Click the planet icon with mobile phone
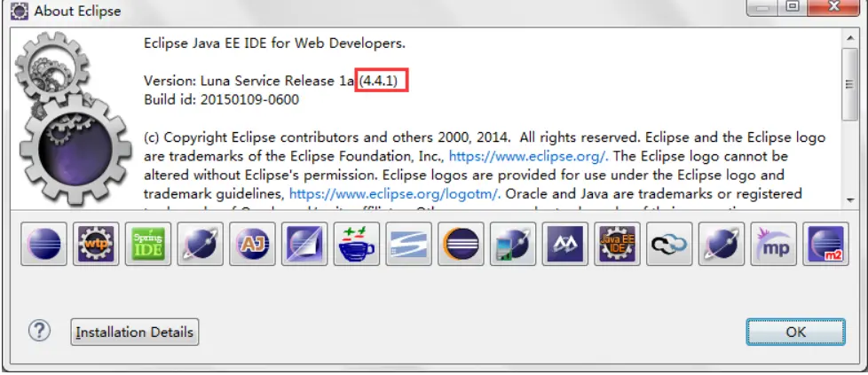This screenshot has width=868, height=375. pyautogui.click(x=513, y=244)
